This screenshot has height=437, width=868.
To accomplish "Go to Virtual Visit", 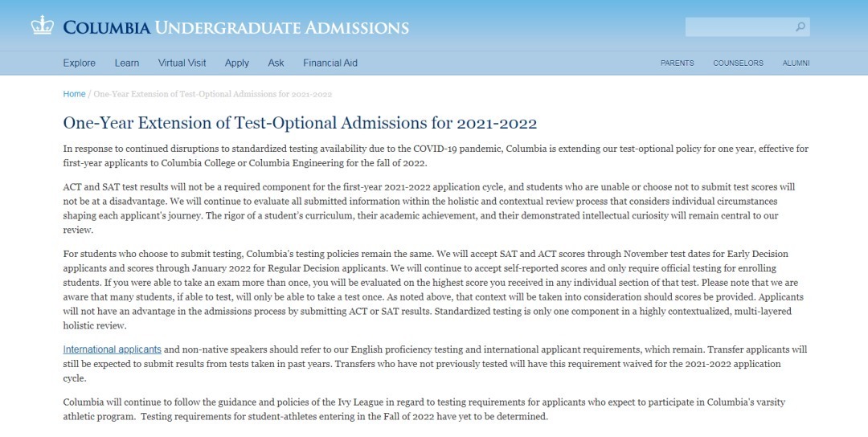I will pos(182,63).
